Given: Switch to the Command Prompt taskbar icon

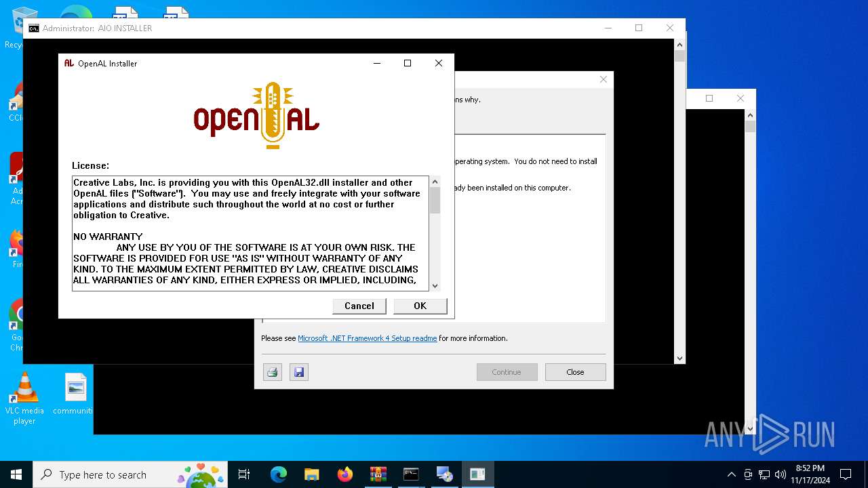Looking at the screenshot, I should pyautogui.click(x=411, y=474).
